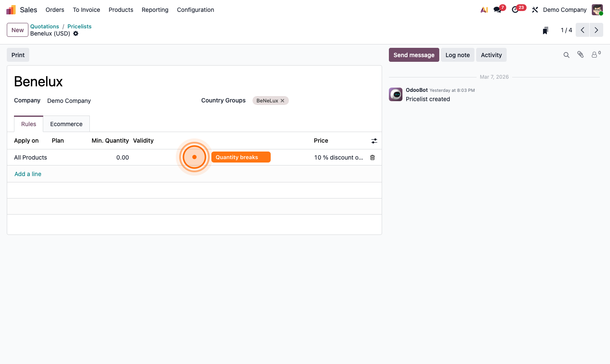Screen dimensions: 610x364
Task: Select the Reporting menu item
Action: (x=155, y=9)
